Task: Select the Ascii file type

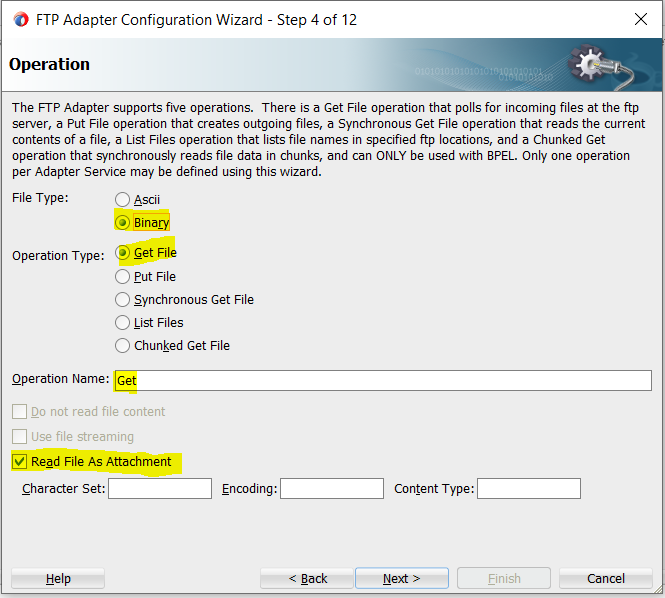Action: pos(123,200)
